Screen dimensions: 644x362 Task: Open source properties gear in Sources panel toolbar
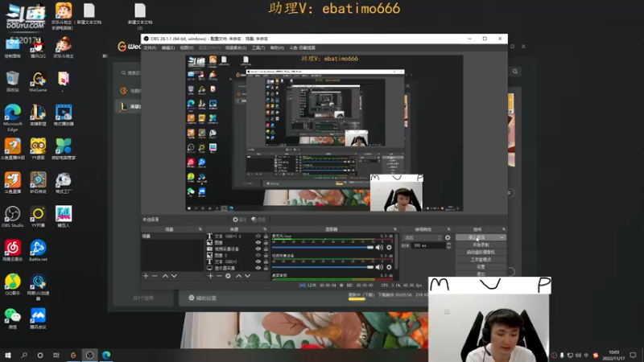228,276
